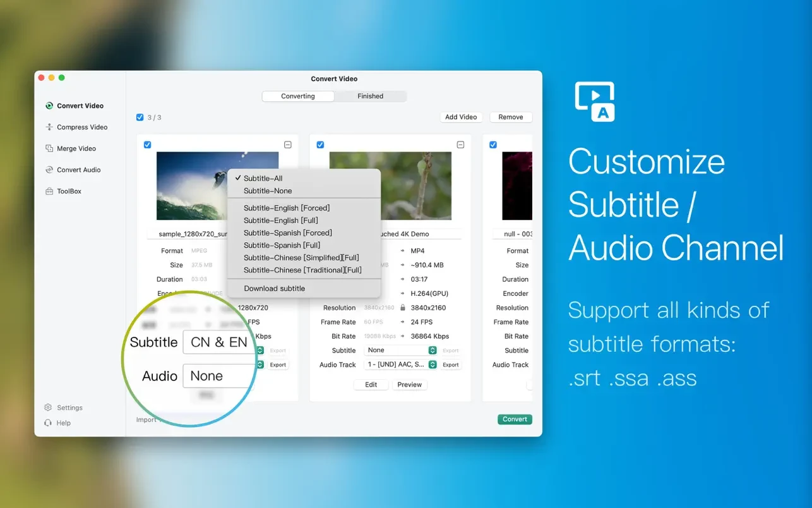Screen dimensions: 812x508
Task: Open the Help icon
Action: pyautogui.click(x=49, y=423)
